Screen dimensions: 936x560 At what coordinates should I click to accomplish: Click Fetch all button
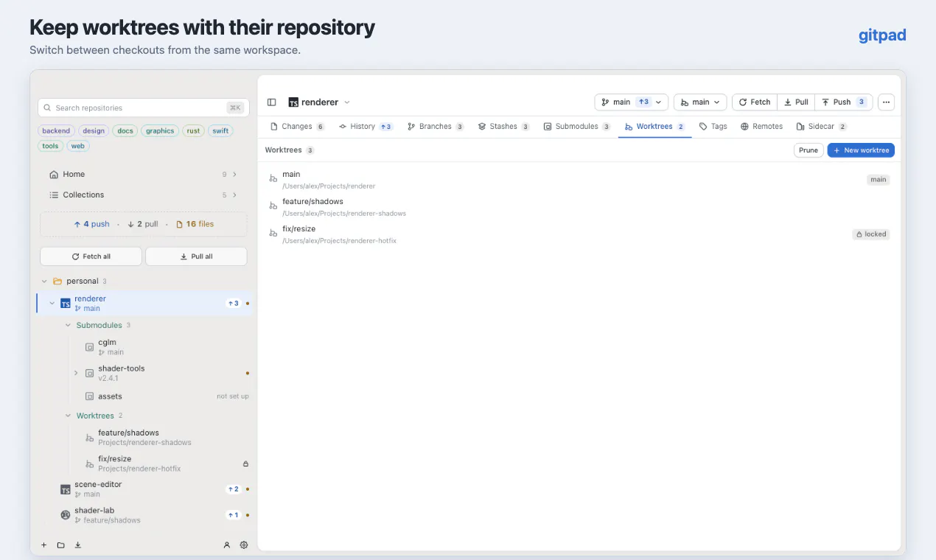pyautogui.click(x=91, y=256)
